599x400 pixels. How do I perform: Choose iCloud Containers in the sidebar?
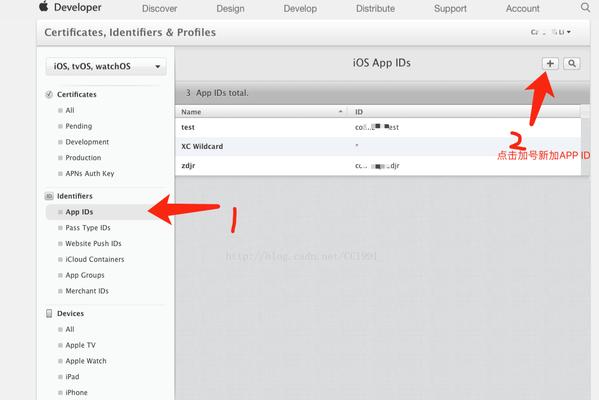click(x=94, y=259)
